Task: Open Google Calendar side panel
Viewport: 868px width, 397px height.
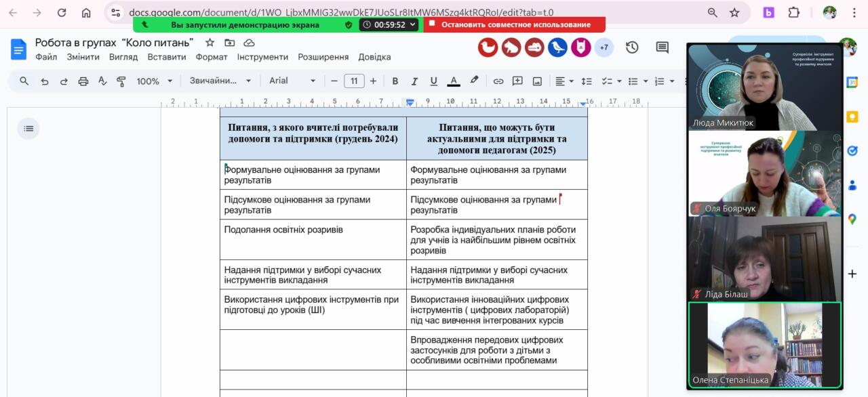Action: click(852, 82)
